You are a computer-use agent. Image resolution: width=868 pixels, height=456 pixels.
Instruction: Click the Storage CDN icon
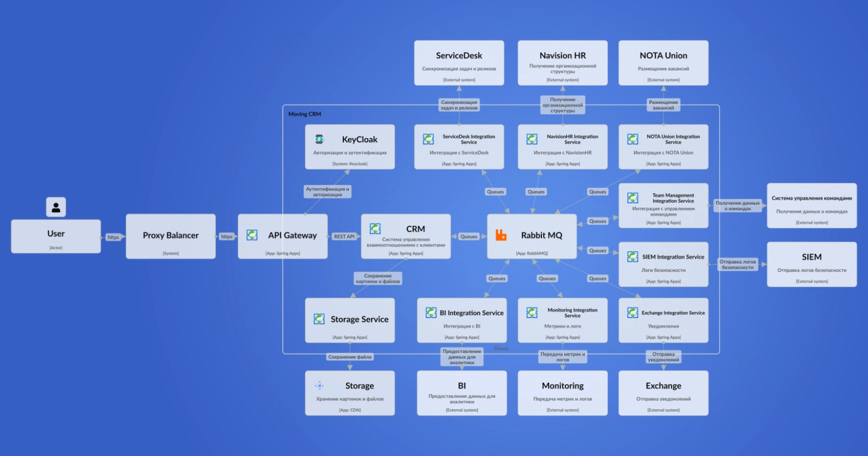coord(319,385)
